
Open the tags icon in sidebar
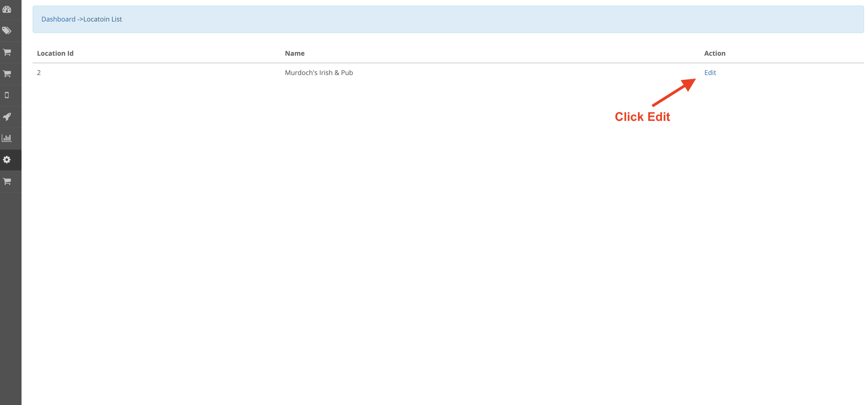(x=7, y=31)
